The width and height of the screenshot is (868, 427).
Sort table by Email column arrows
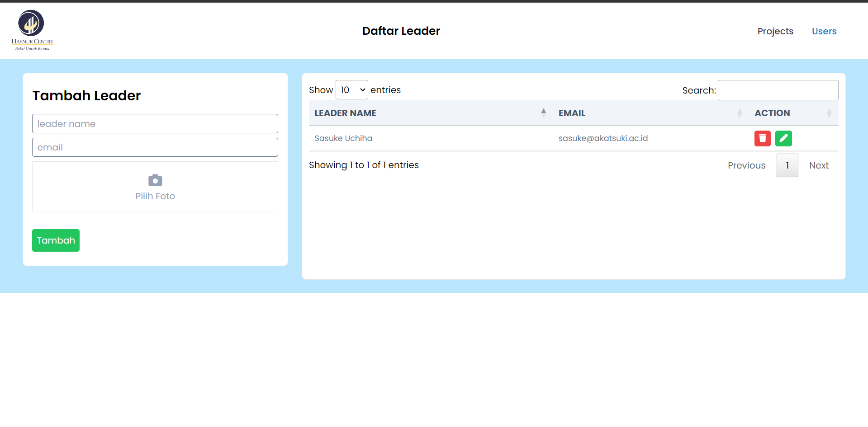coord(740,113)
